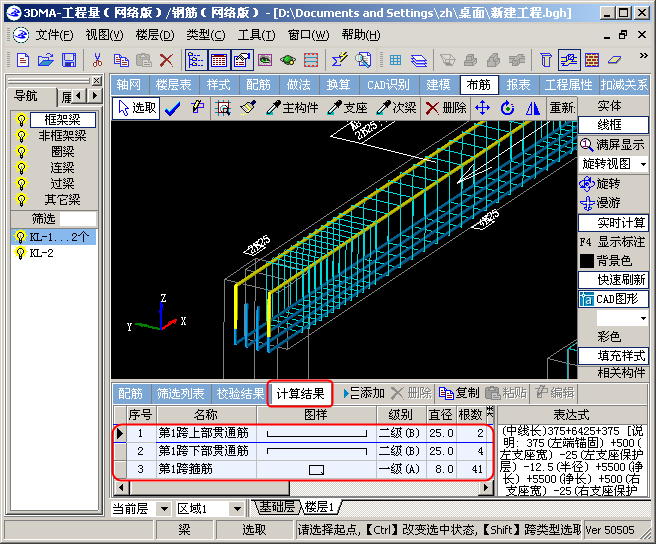Click the window-zoom select icon

coord(223,108)
